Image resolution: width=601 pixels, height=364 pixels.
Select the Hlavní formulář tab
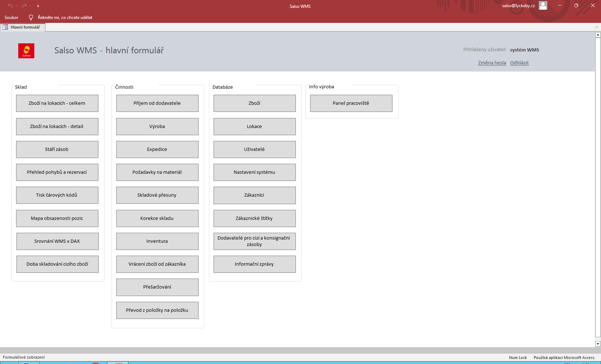(x=25, y=27)
